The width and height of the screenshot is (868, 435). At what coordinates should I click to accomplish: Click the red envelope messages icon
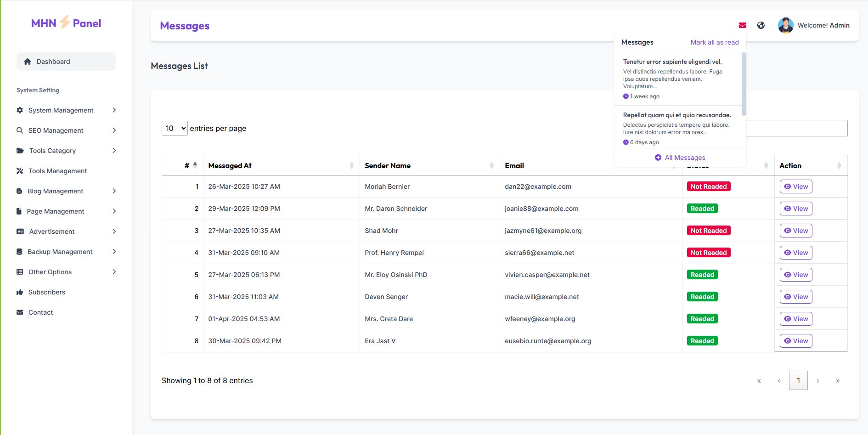click(x=742, y=25)
